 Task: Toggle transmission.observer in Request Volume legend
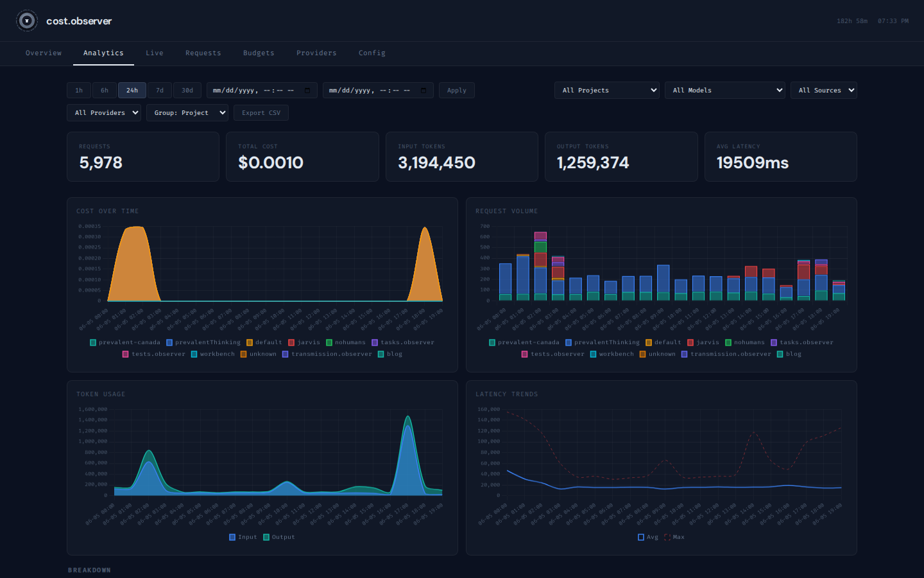pos(726,354)
